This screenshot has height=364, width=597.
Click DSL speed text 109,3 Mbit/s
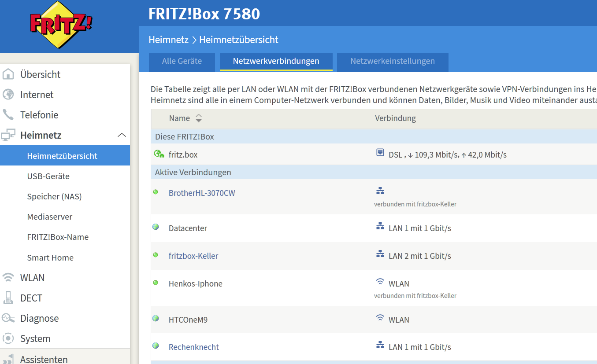click(x=436, y=154)
